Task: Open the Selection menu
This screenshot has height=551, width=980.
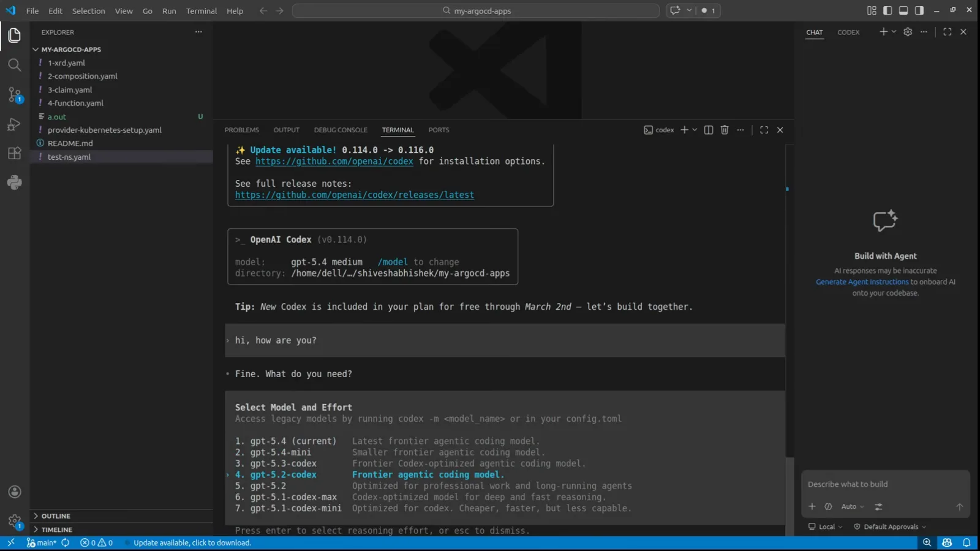Action: click(89, 10)
